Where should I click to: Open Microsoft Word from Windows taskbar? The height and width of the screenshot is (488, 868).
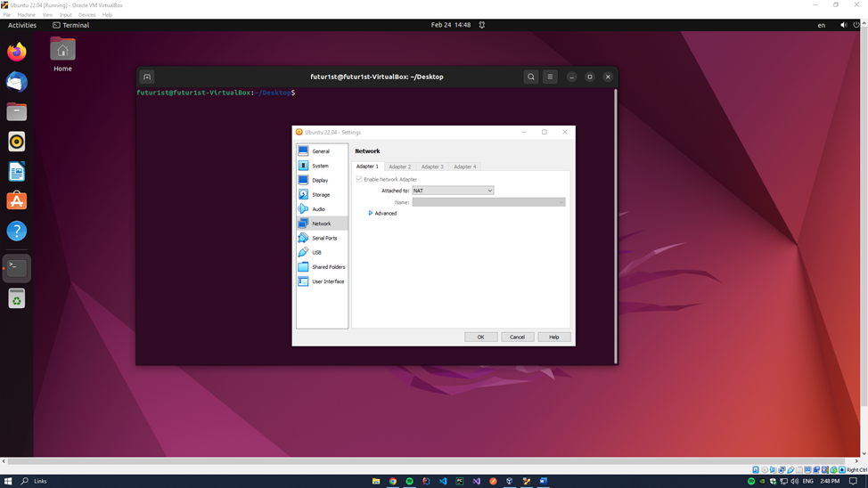tap(543, 482)
